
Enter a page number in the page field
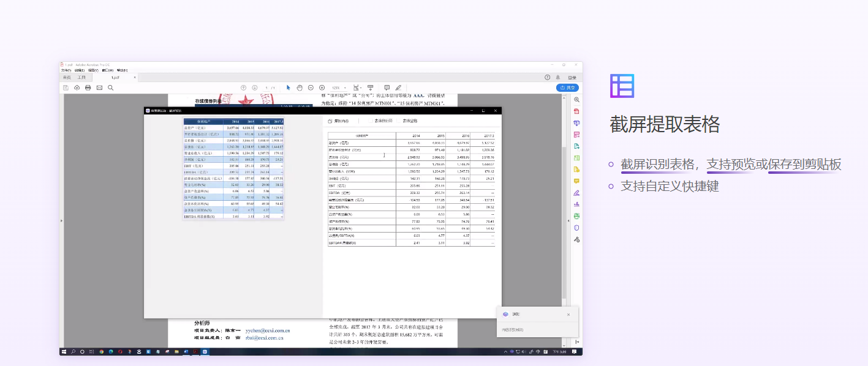pos(267,88)
